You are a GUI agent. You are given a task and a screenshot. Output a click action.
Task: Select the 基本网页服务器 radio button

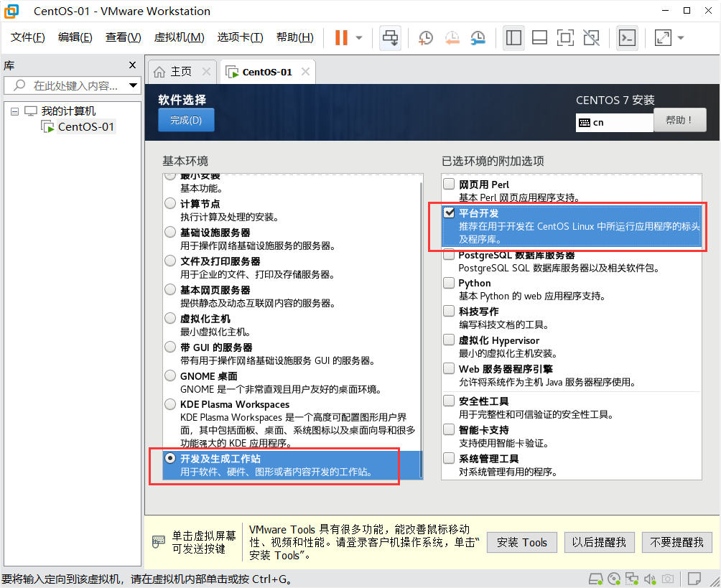[x=170, y=289]
